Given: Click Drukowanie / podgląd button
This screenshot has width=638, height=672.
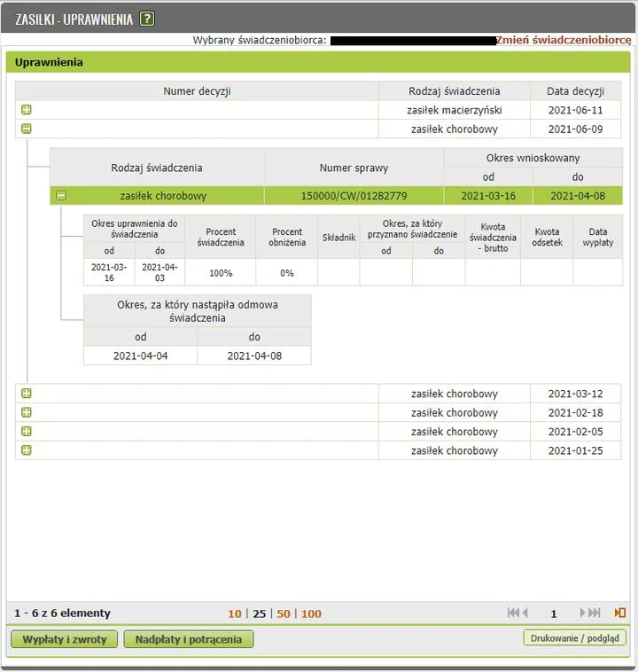Looking at the screenshot, I should click(x=575, y=638).
